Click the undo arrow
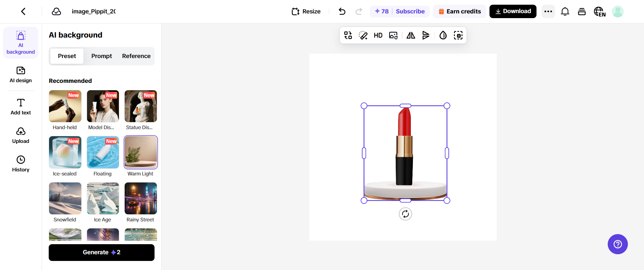Viewport: 644px width, 270px height. pos(342,11)
